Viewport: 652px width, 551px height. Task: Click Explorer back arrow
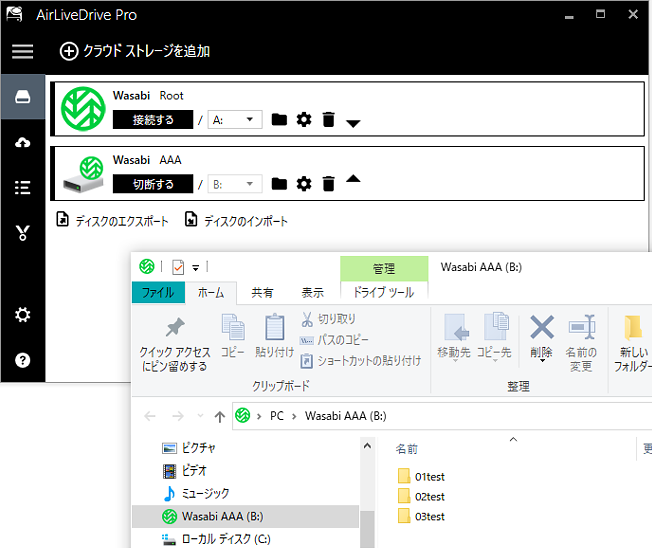click(x=150, y=416)
